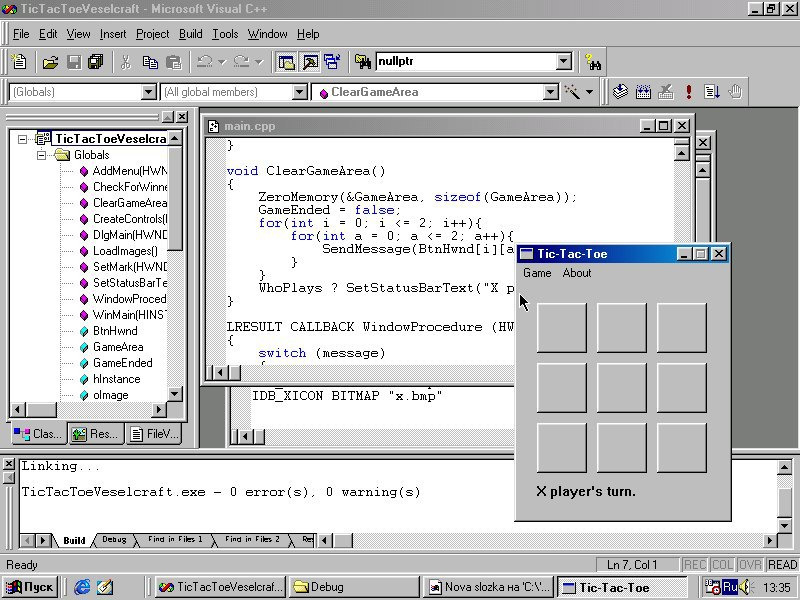
Task: Click the WizardBar magic wand icon
Action: pos(573,92)
